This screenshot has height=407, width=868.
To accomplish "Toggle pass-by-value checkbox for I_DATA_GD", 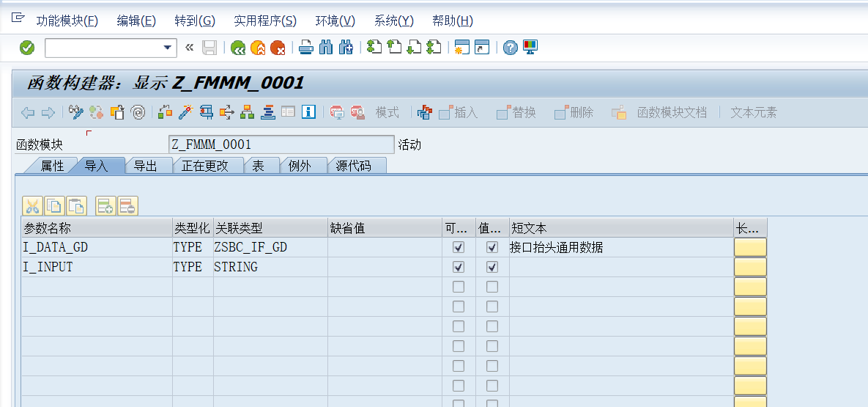I will pos(492,247).
